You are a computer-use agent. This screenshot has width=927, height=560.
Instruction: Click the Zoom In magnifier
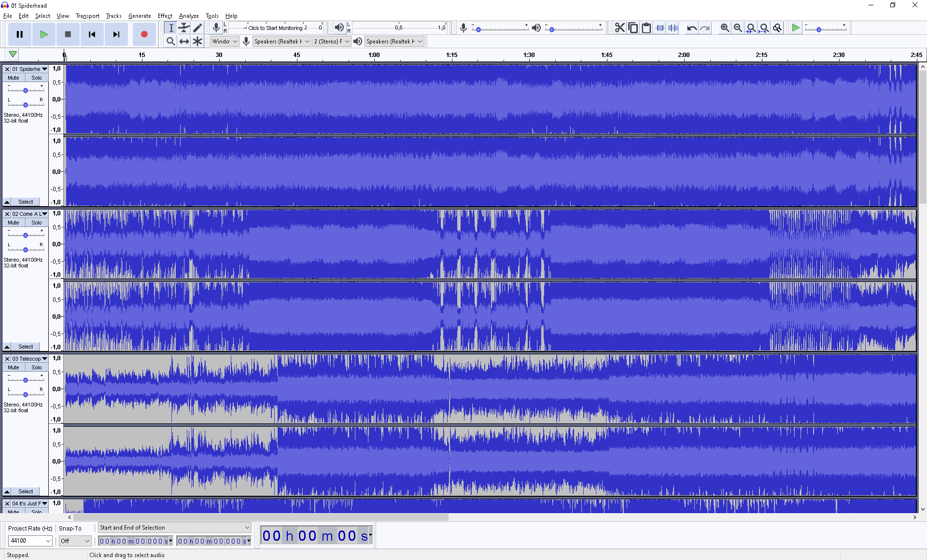pyautogui.click(x=725, y=28)
